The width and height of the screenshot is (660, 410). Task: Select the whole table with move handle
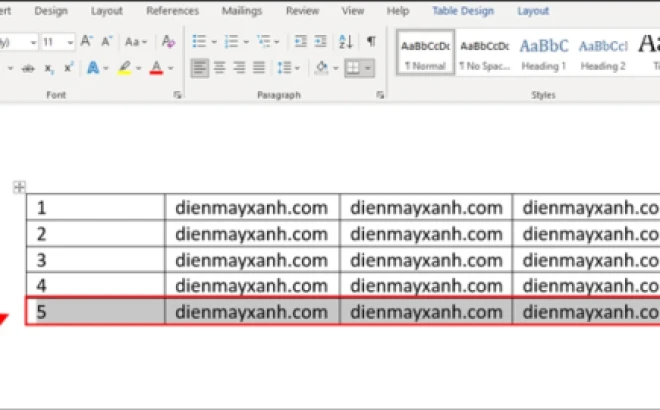(x=19, y=186)
